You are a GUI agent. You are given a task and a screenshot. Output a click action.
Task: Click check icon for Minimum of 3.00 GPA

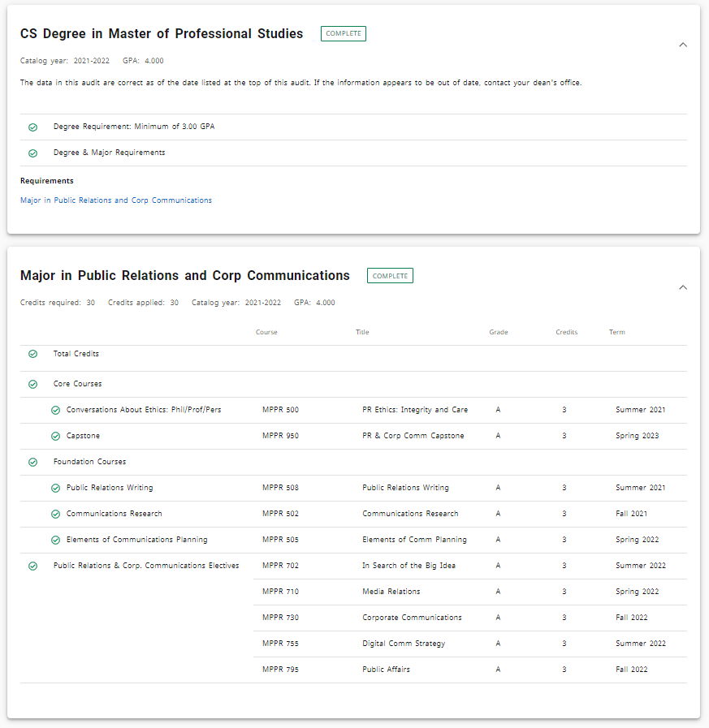[33, 127]
